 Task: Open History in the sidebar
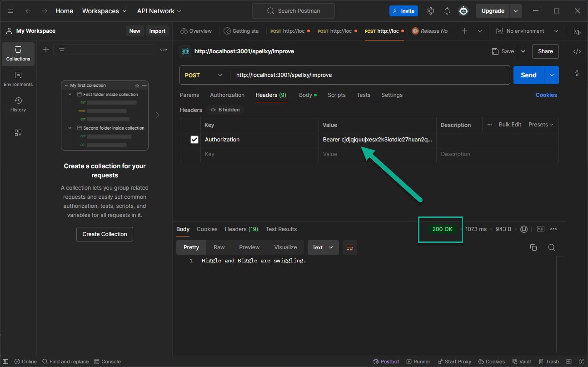[x=18, y=105]
